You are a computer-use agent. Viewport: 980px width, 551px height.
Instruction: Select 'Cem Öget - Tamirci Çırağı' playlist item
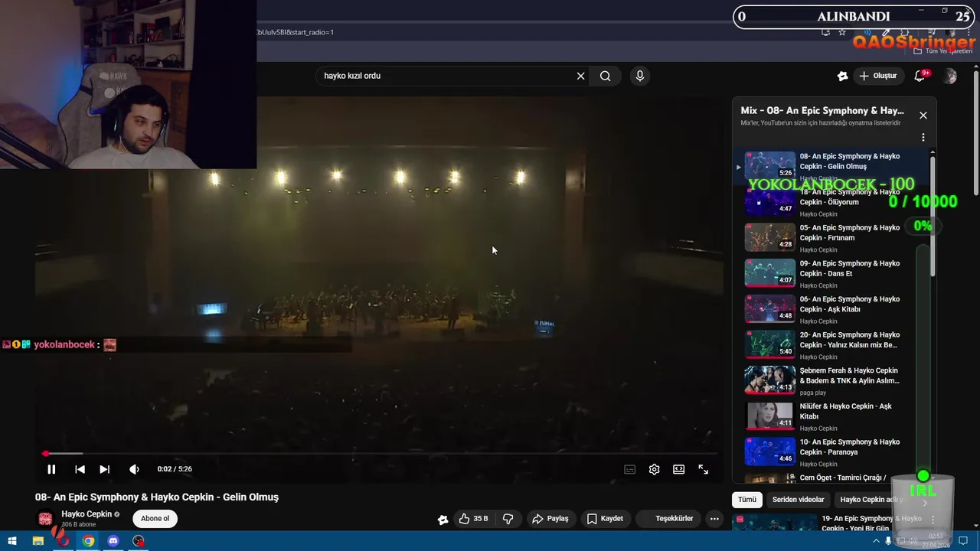tap(831, 478)
